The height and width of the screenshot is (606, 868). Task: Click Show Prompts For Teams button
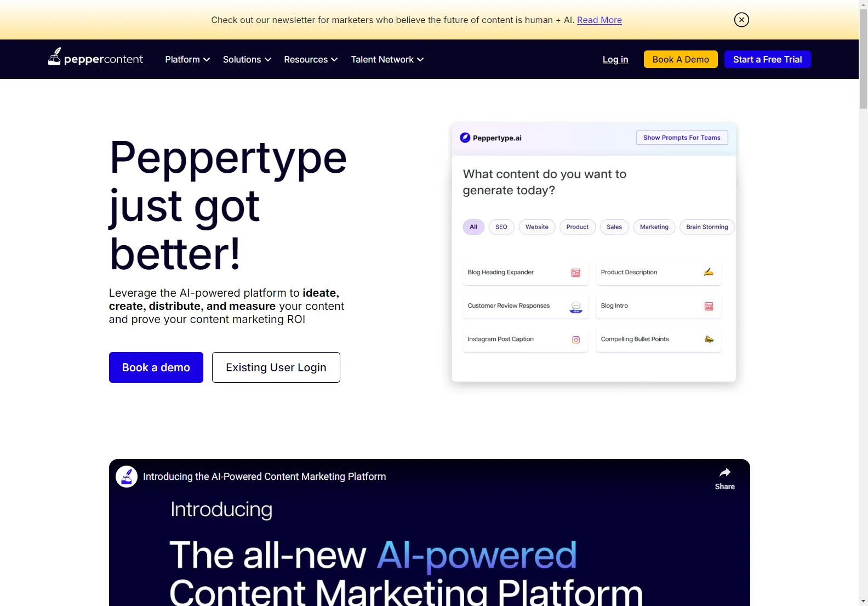point(682,138)
